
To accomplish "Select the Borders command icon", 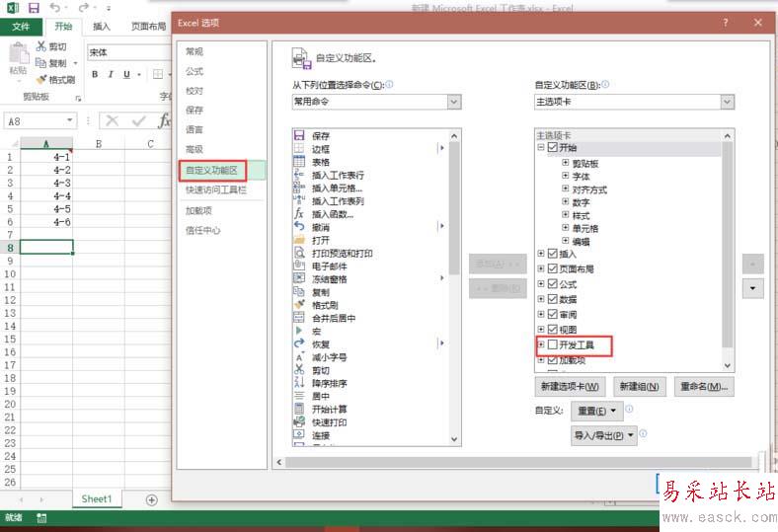I will click(299, 148).
